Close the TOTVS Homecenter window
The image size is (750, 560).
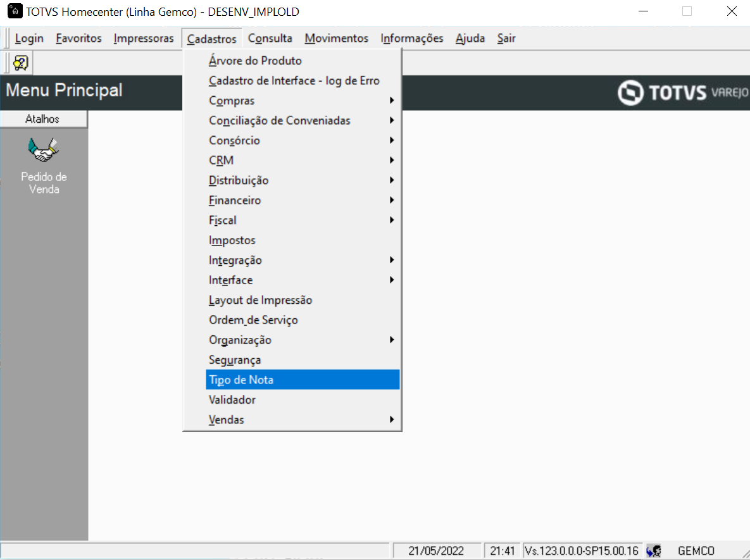click(732, 11)
